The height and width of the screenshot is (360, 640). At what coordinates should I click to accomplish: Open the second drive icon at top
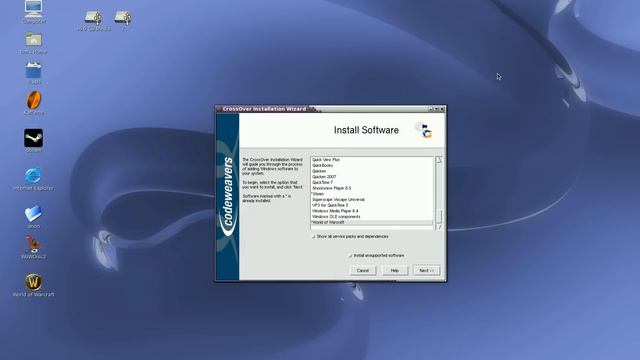(x=123, y=18)
